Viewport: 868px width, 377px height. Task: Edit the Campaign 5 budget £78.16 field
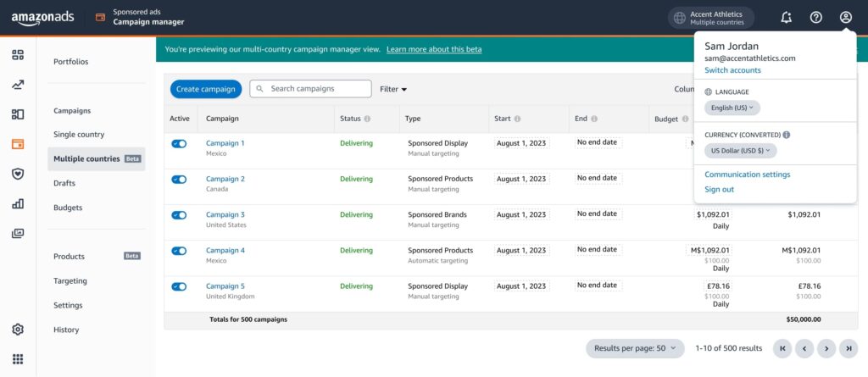(x=718, y=286)
